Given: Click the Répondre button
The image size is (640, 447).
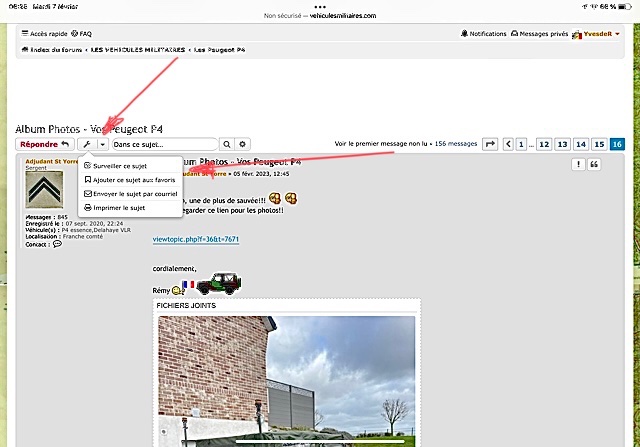Looking at the screenshot, I should (x=44, y=145).
